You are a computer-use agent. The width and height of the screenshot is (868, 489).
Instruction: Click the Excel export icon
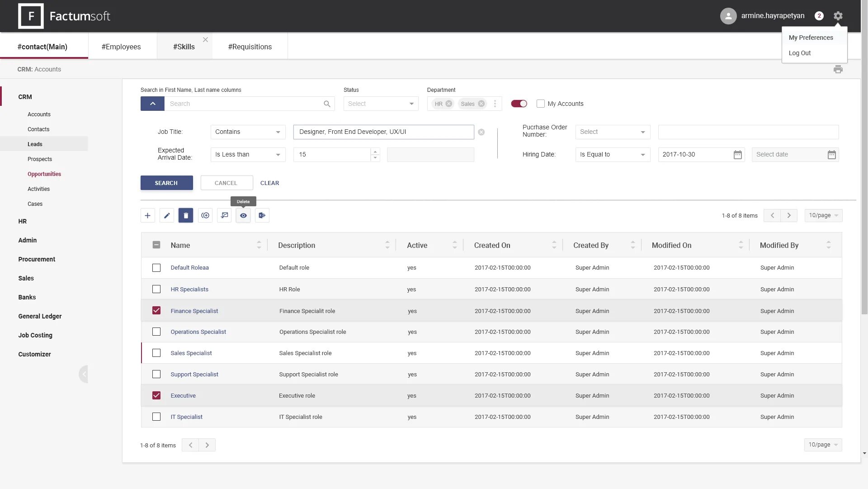click(262, 215)
